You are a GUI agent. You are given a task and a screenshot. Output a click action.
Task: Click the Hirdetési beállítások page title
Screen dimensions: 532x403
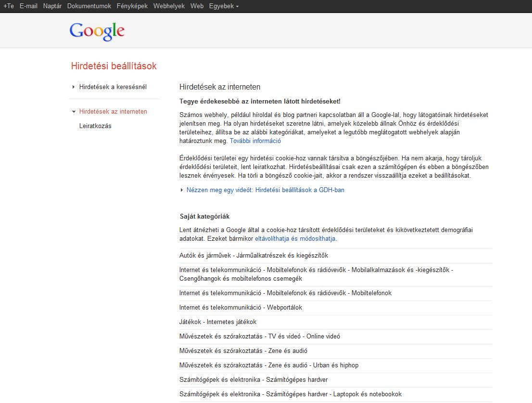point(114,66)
